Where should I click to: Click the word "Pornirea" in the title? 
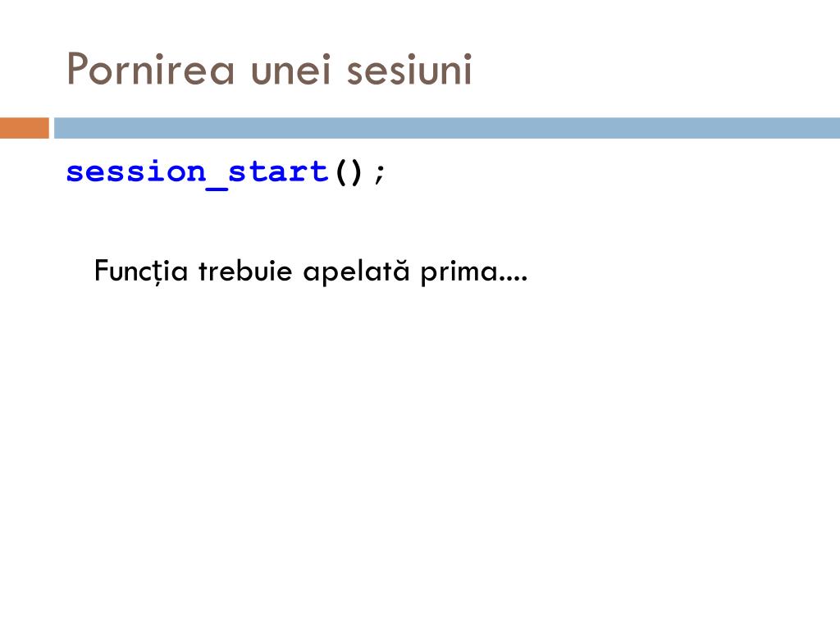(151, 69)
